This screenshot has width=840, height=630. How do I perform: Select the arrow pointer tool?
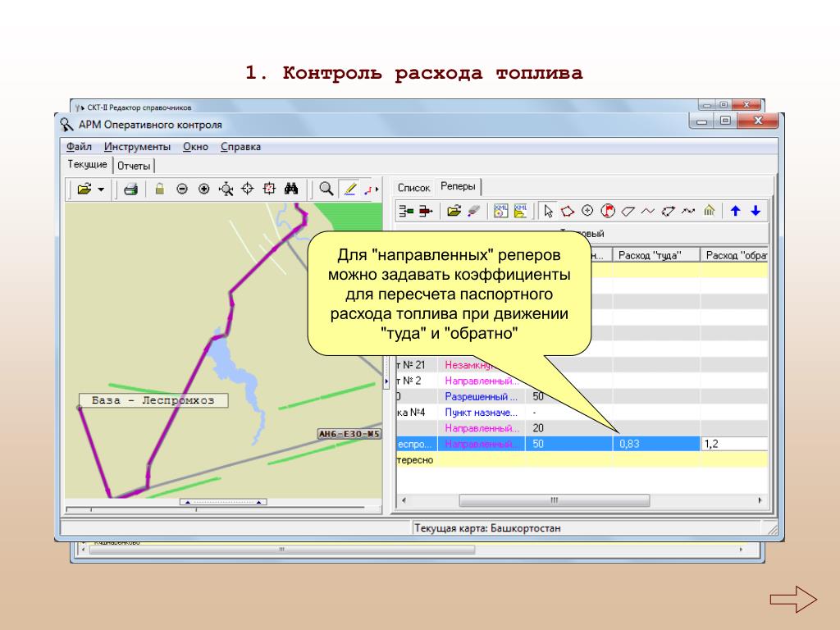coord(547,211)
